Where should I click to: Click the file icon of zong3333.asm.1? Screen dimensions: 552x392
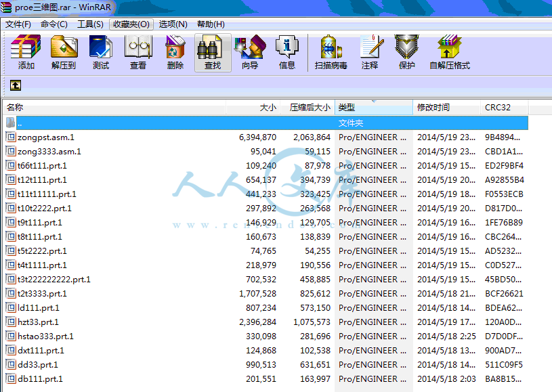click(12, 151)
